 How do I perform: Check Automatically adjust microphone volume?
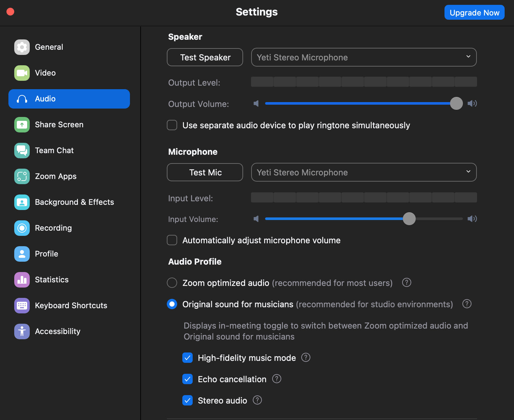172,240
